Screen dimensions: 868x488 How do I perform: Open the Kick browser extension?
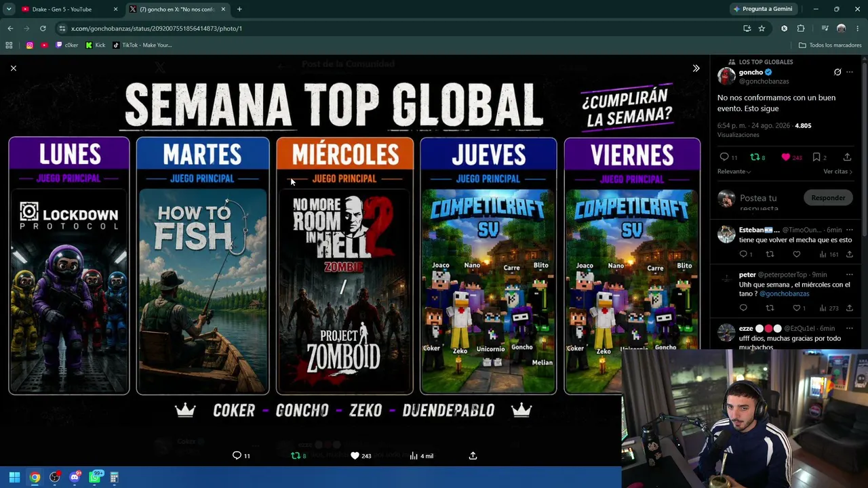(785, 28)
